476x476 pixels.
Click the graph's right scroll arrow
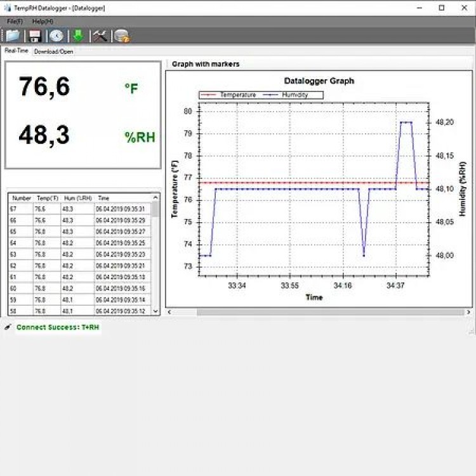[x=468, y=312]
